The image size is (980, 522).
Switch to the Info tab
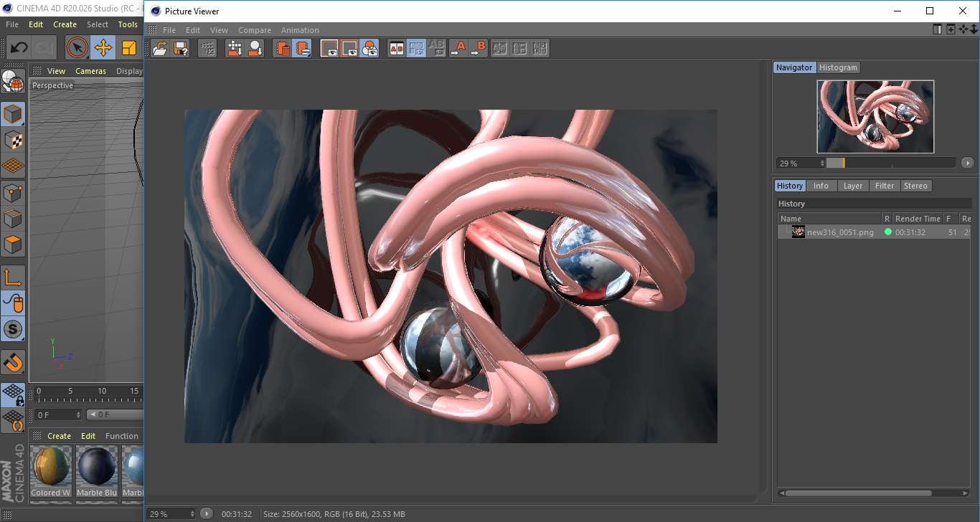coord(821,186)
